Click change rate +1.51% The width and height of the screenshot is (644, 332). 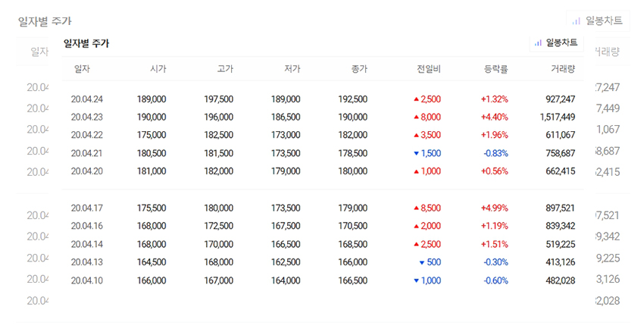coord(495,244)
